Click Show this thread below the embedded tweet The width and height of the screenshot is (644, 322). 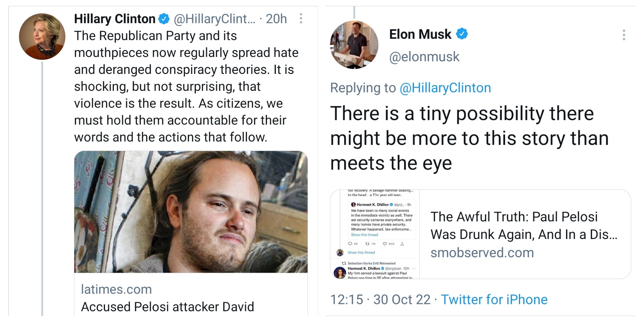coord(361,253)
